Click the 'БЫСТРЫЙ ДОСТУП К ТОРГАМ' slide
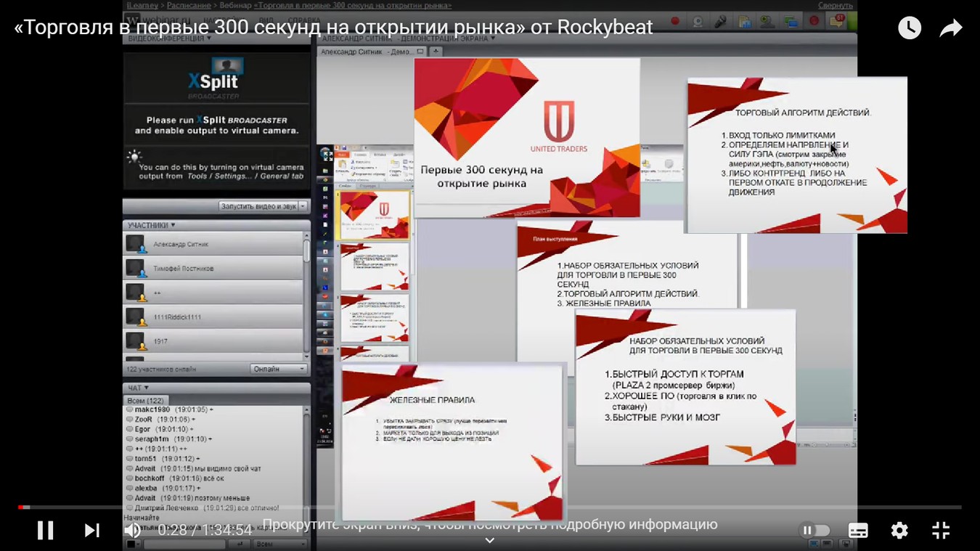Viewport: 980px width, 551px height. click(685, 387)
